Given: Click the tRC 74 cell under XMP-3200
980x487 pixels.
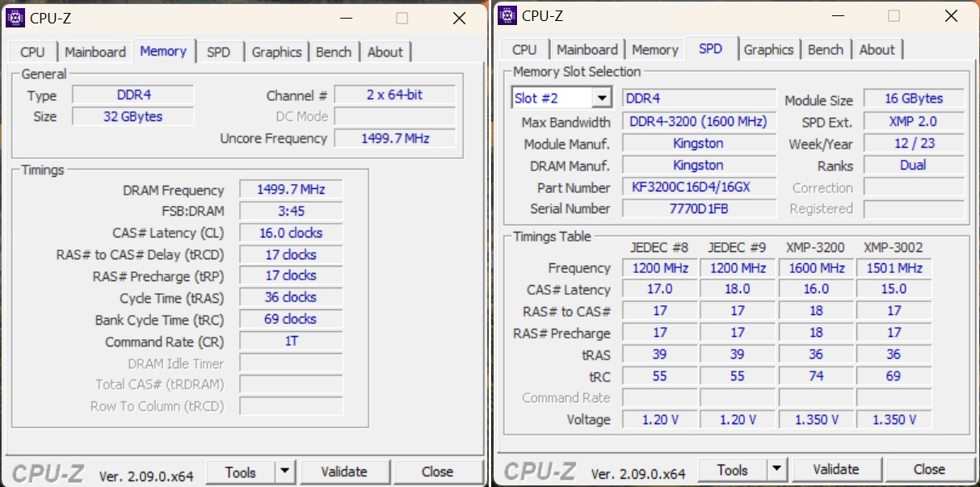Looking at the screenshot, I should 816,376.
